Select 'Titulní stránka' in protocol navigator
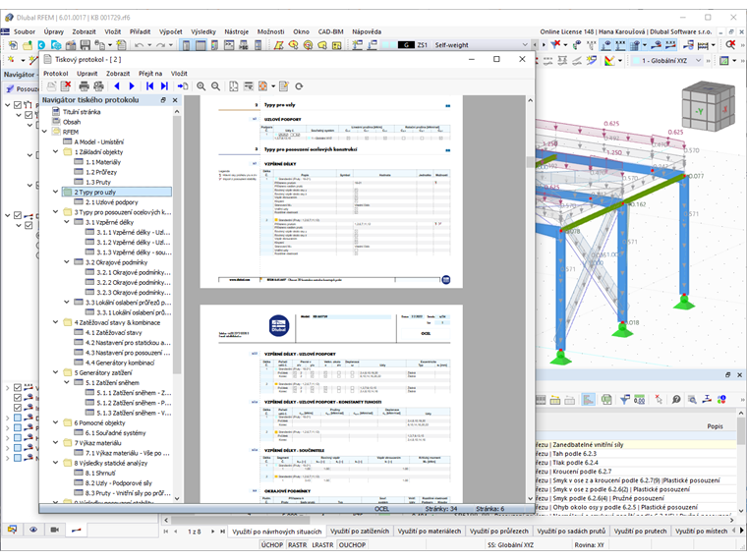This screenshot has height=560, width=747. (x=82, y=112)
